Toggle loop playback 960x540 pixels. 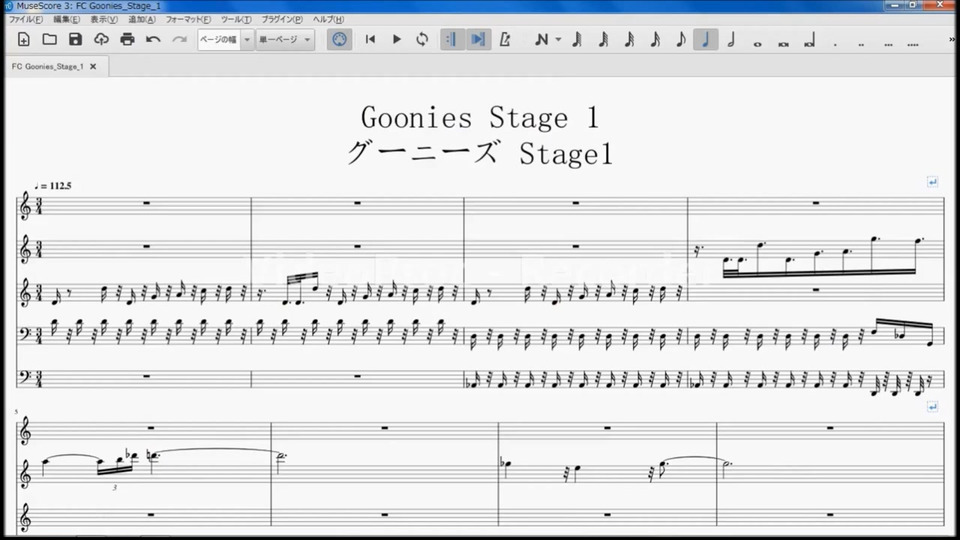(422, 40)
